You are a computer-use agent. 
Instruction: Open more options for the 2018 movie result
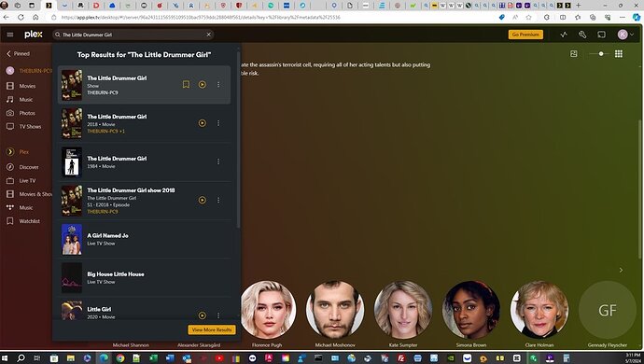pyautogui.click(x=218, y=123)
